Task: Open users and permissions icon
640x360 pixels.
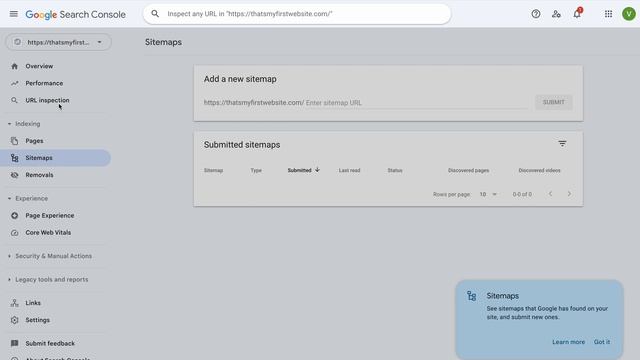Action: coord(556,14)
